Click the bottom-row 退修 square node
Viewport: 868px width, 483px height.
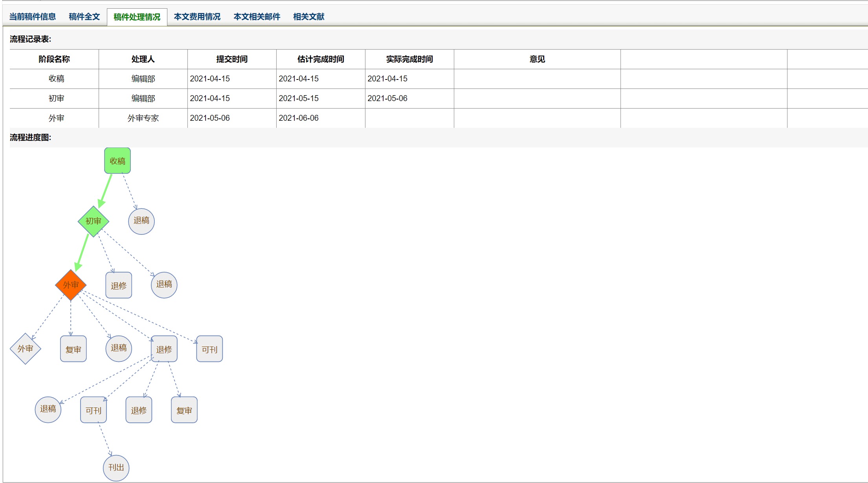[x=139, y=410]
